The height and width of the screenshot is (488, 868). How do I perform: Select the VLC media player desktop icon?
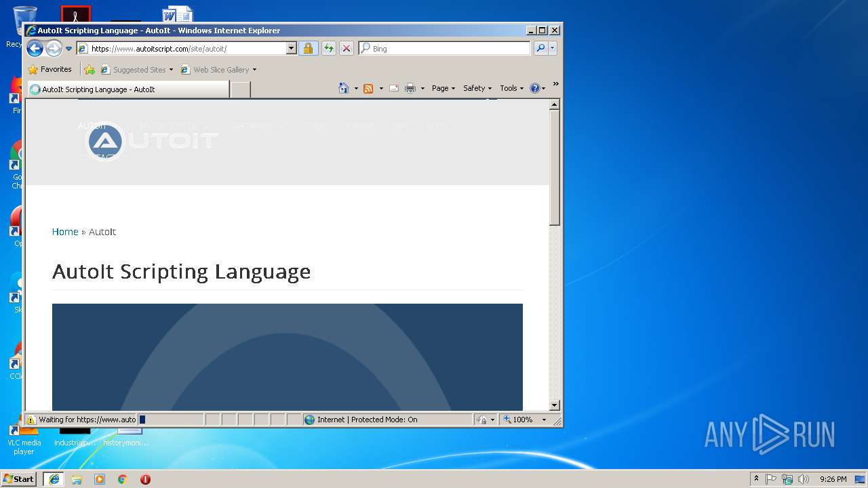[24, 441]
